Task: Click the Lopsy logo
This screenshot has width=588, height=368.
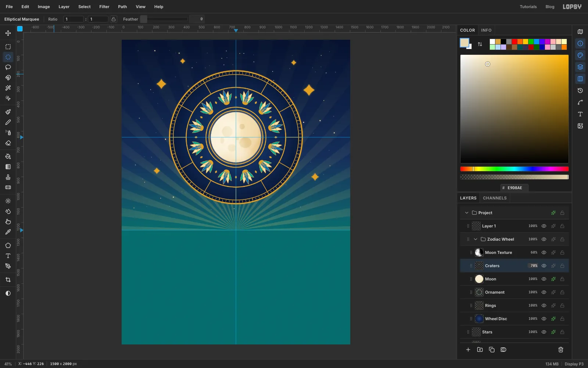Action: [x=572, y=7]
